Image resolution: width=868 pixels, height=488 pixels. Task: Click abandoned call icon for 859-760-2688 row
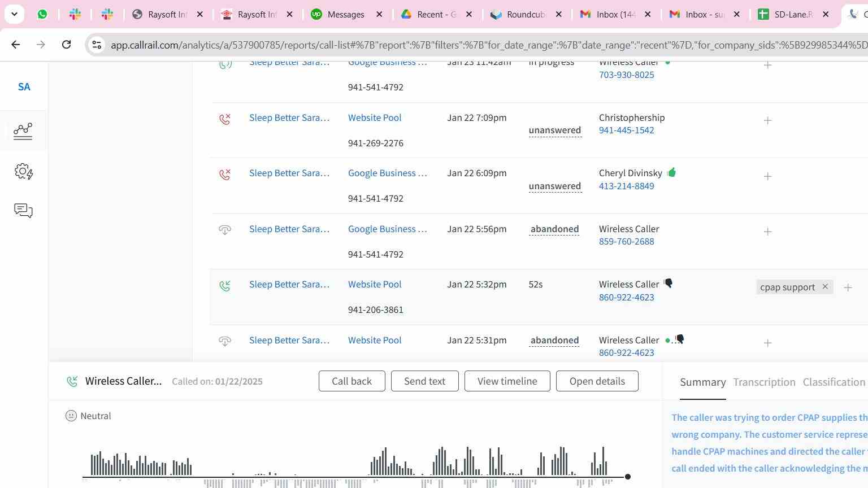coord(225,230)
